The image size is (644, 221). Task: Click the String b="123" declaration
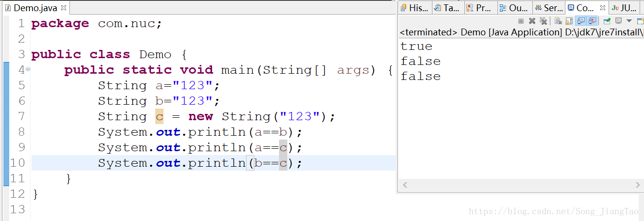[159, 101]
